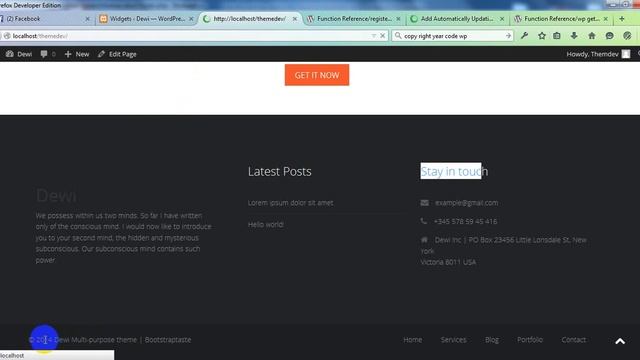The height and width of the screenshot is (360, 640).
Task: Open the Lorem ipsum dolor sit amet post
Action: coord(291,203)
